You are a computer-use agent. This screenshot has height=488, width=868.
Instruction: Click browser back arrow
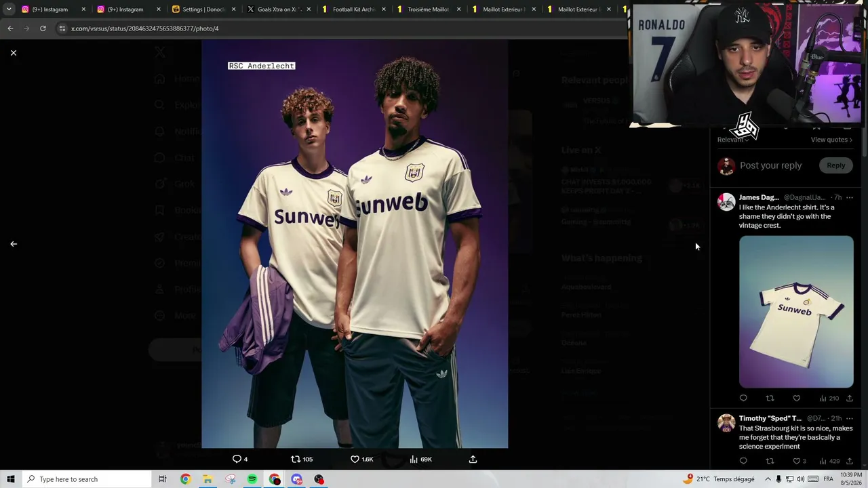pos(10,28)
